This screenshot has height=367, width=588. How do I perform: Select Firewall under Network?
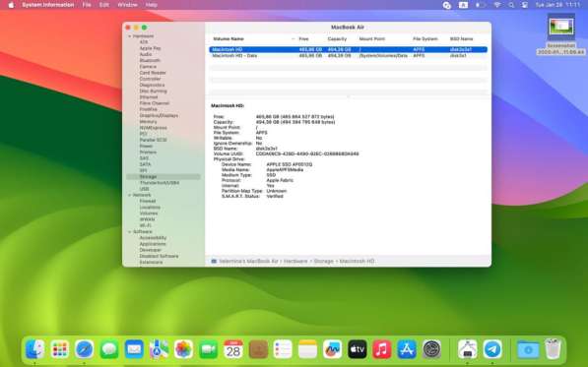click(148, 201)
